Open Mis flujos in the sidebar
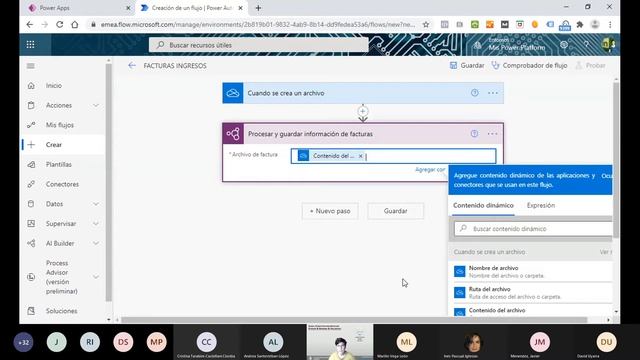Image resolution: width=640 pixels, height=360 pixels. click(60, 125)
